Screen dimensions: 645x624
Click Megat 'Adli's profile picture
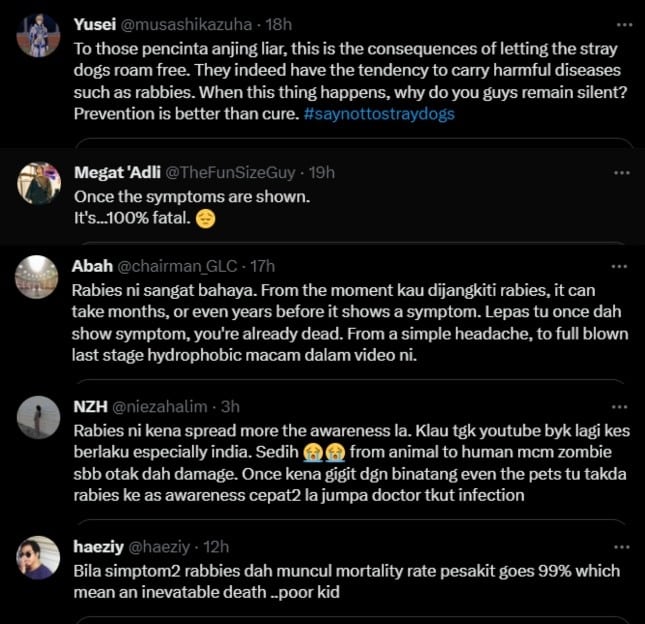(39, 183)
